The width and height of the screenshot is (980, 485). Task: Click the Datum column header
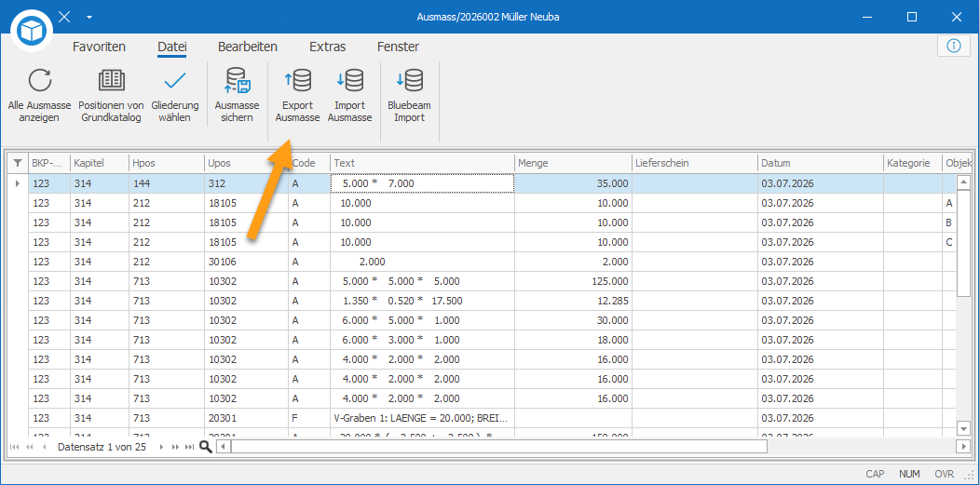(820, 163)
